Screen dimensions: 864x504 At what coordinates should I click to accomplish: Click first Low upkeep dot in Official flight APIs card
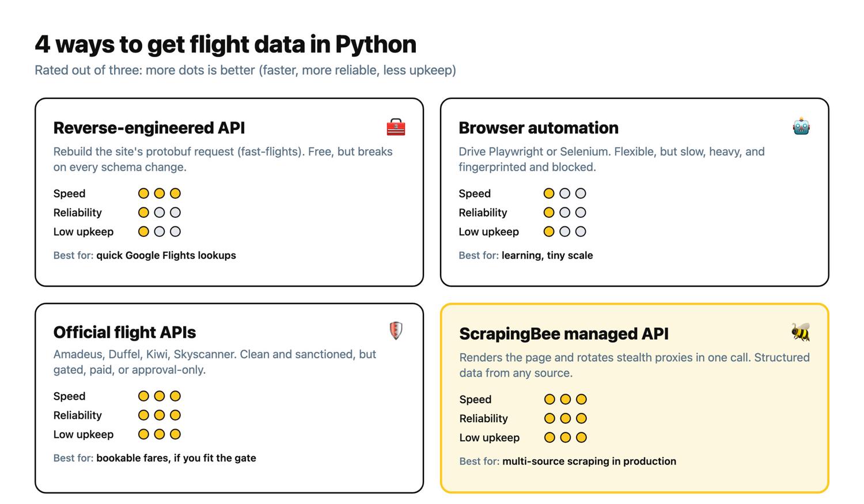[143, 434]
